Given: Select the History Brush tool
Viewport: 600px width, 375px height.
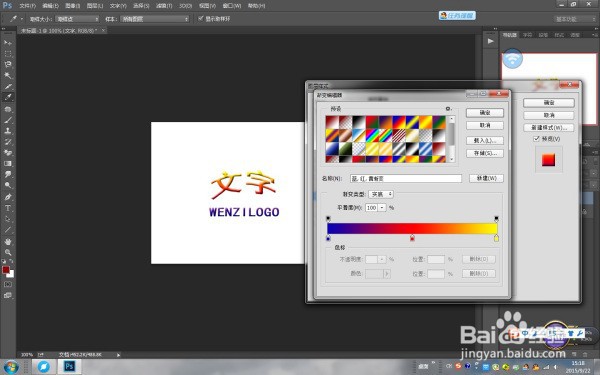Looking at the screenshot, I should pos(8,142).
